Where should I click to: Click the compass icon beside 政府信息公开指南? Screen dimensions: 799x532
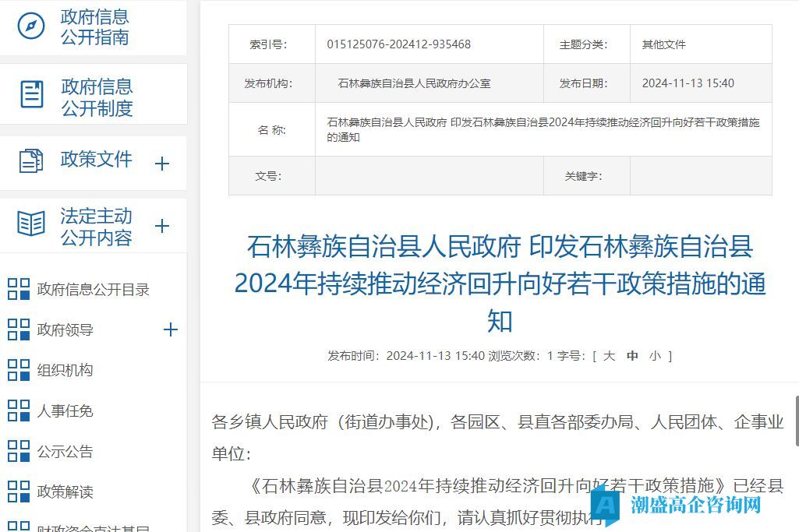31,26
